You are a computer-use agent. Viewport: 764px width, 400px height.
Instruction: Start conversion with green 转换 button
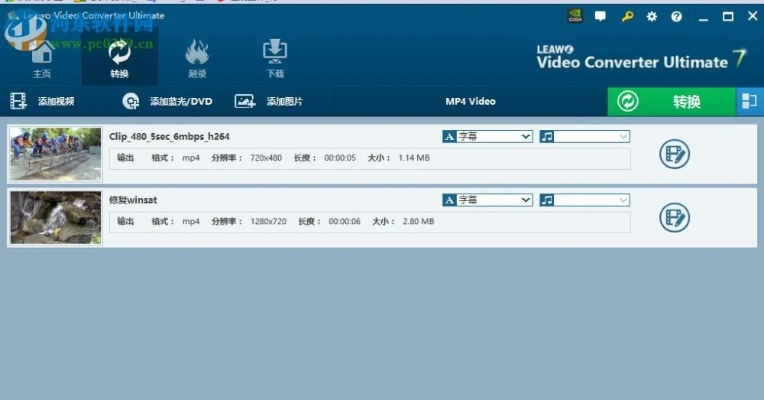click(670, 101)
